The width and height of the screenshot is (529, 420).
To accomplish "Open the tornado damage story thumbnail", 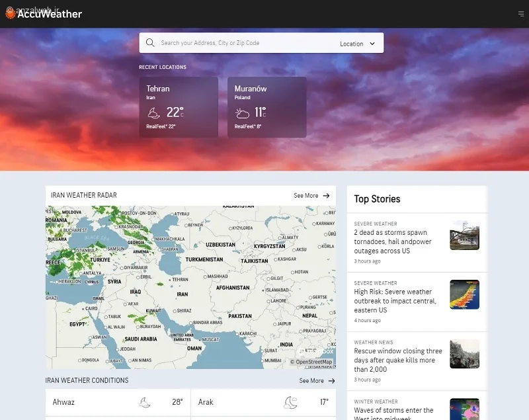I will (x=465, y=235).
